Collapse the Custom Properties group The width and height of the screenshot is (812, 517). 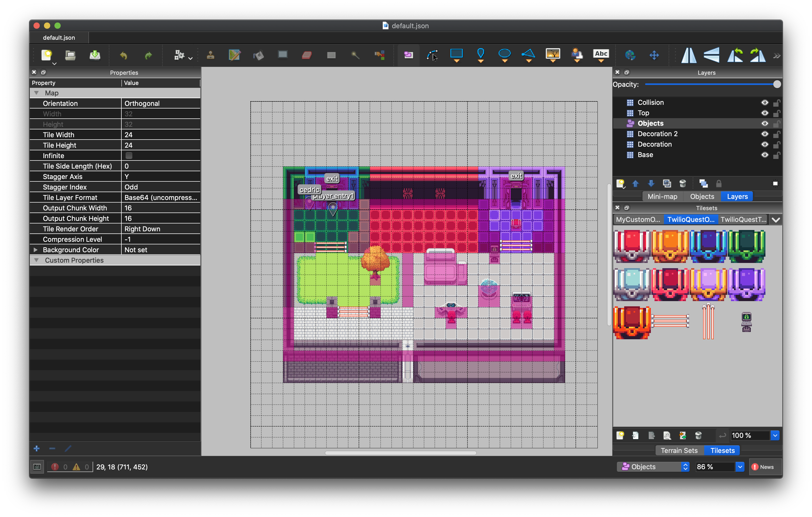tap(36, 260)
